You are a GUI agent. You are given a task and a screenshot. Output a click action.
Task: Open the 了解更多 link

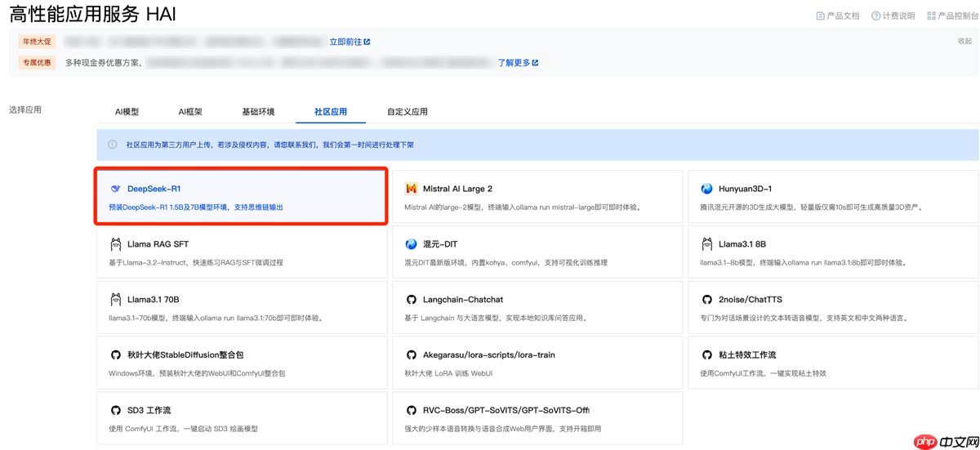click(514, 63)
